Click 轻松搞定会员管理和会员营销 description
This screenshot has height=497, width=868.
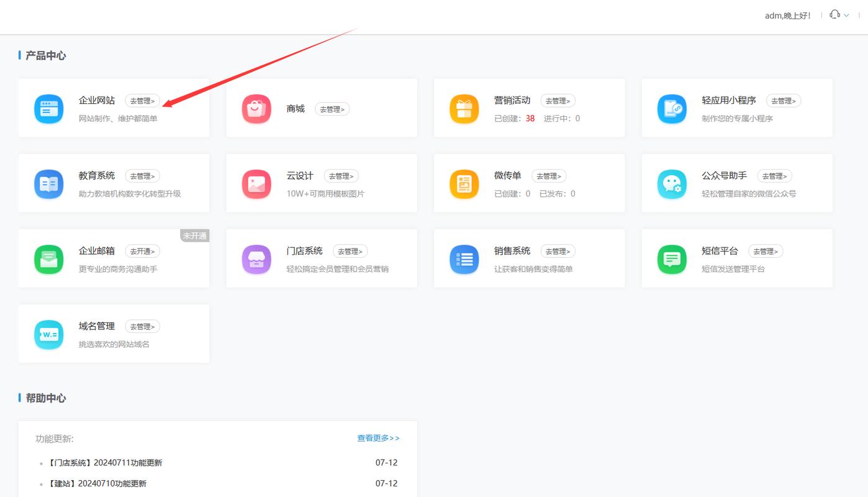pyautogui.click(x=337, y=268)
